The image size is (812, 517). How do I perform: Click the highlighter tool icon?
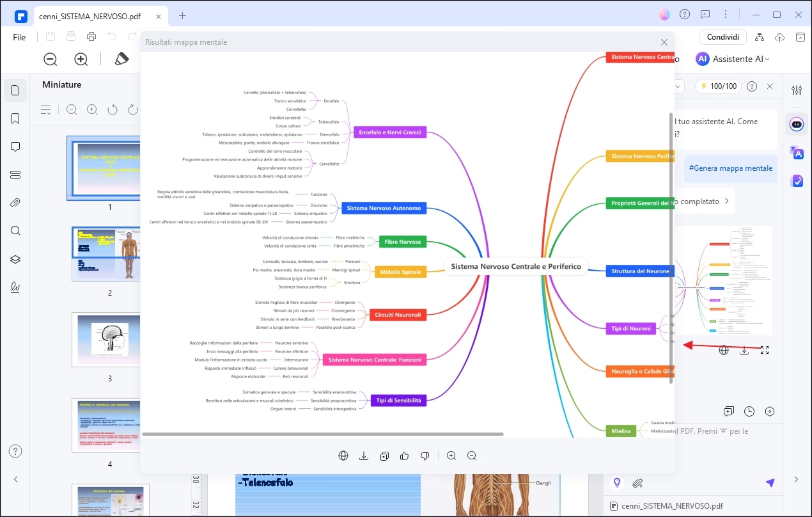point(121,59)
